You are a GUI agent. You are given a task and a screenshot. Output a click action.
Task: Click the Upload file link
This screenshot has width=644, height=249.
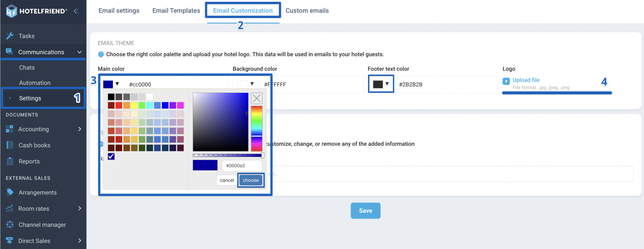[x=526, y=80]
